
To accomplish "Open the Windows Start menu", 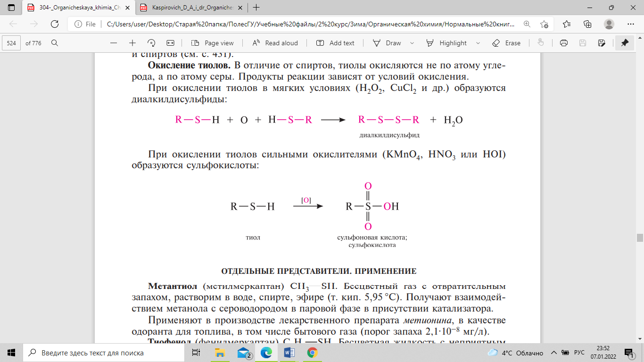I will (11, 353).
